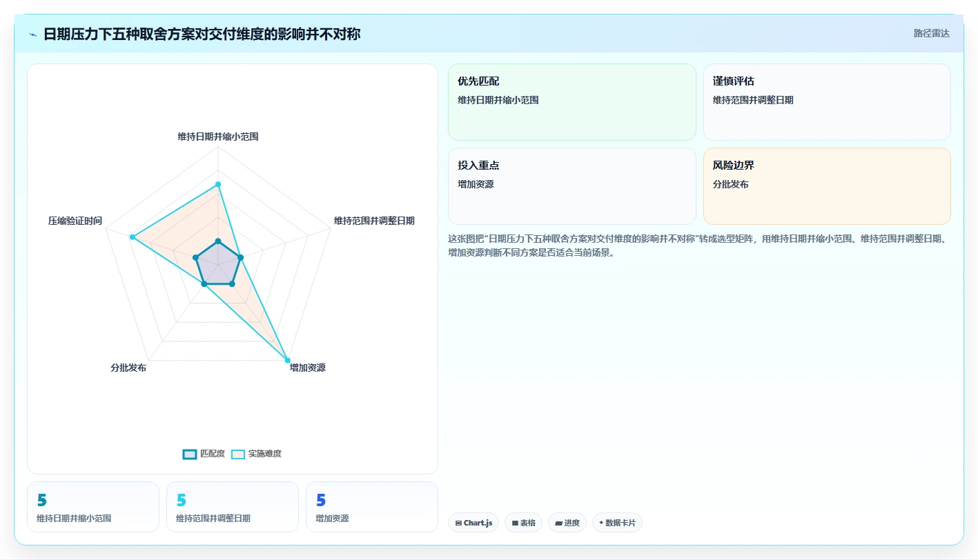Click the 维持范围并调整日期 radar axis label

point(374,221)
